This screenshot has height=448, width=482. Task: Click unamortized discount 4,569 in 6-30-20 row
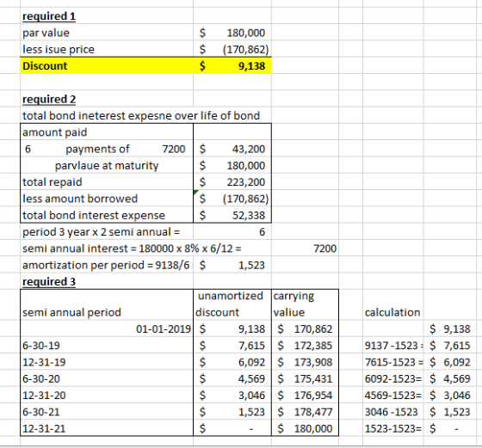coord(232,378)
